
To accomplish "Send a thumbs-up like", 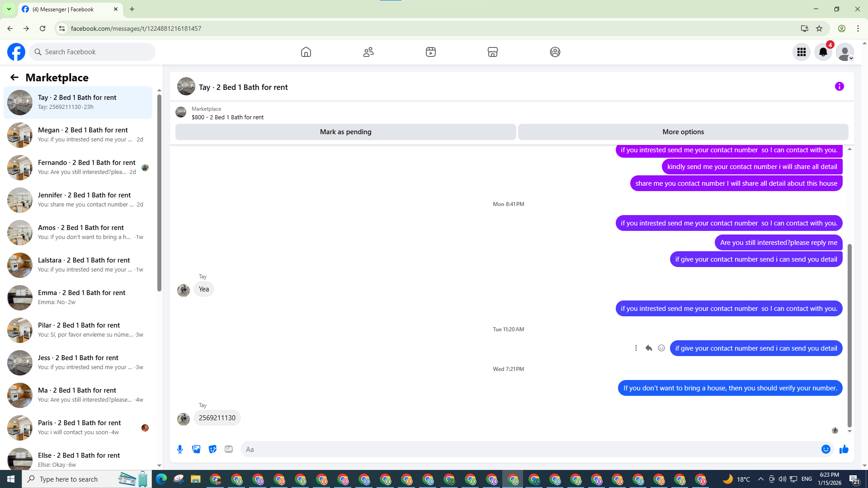I will pyautogui.click(x=844, y=449).
